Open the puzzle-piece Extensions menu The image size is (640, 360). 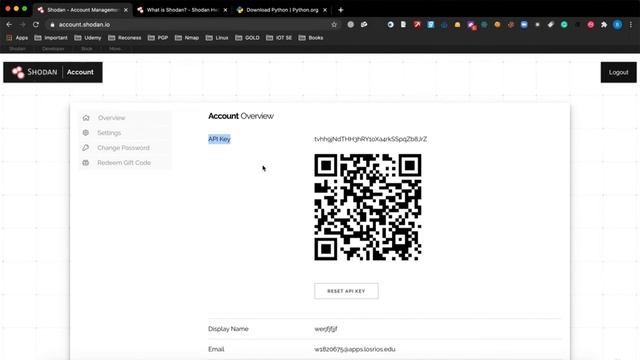[604, 24]
